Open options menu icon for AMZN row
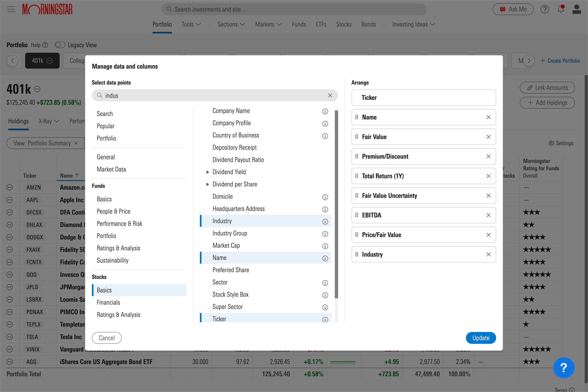588x392 pixels. click(10, 187)
